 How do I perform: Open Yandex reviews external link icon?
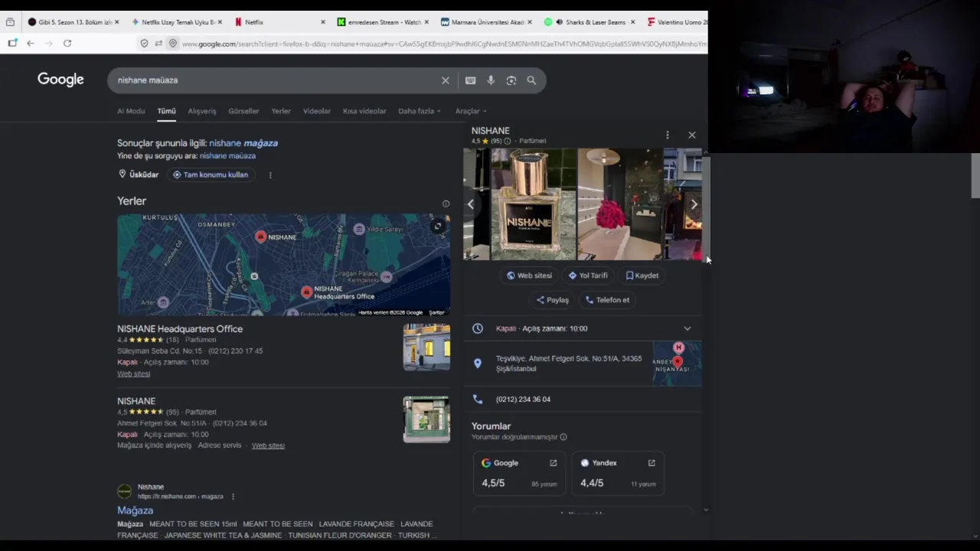[652, 463]
